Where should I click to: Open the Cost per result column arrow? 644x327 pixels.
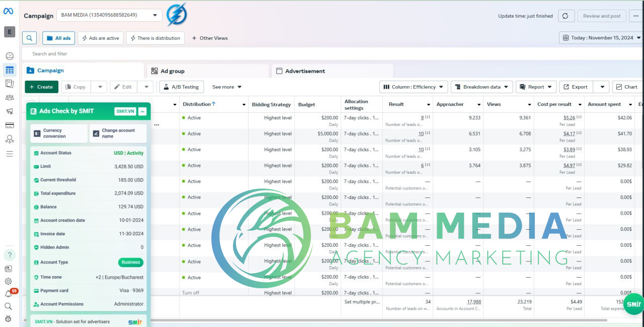580,105
